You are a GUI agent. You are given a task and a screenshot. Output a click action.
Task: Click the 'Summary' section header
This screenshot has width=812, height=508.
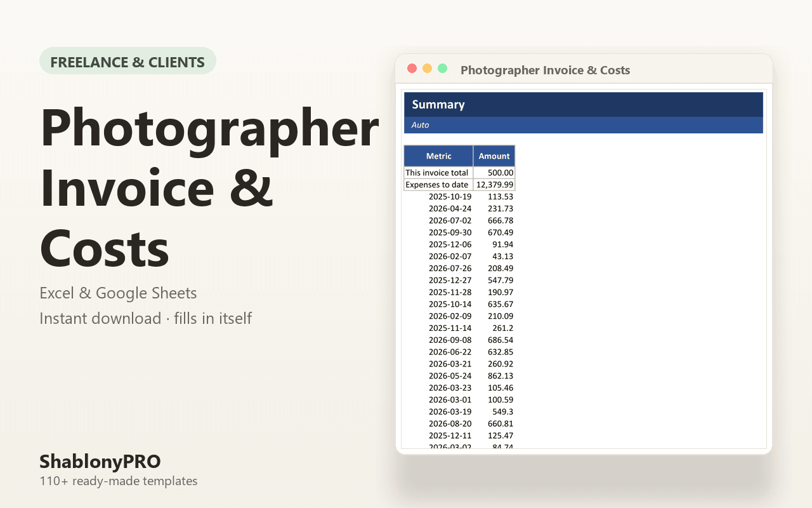[x=583, y=104]
